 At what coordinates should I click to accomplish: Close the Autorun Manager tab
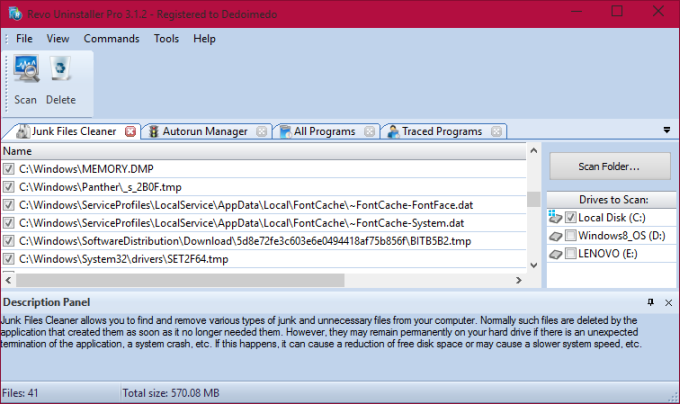pos(262,131)
